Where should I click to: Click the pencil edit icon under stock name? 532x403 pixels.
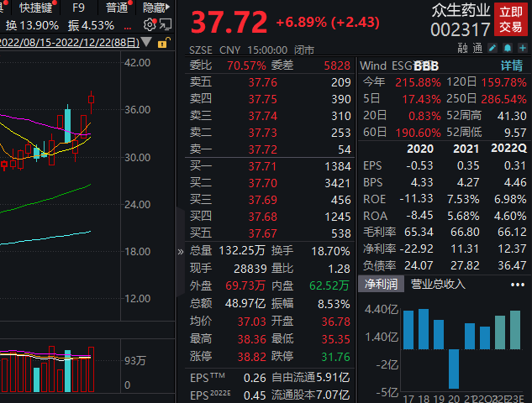point(492,48)
